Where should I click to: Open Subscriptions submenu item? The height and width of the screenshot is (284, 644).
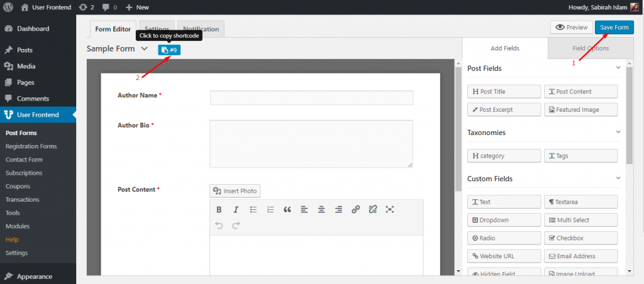tap(24, 173)
